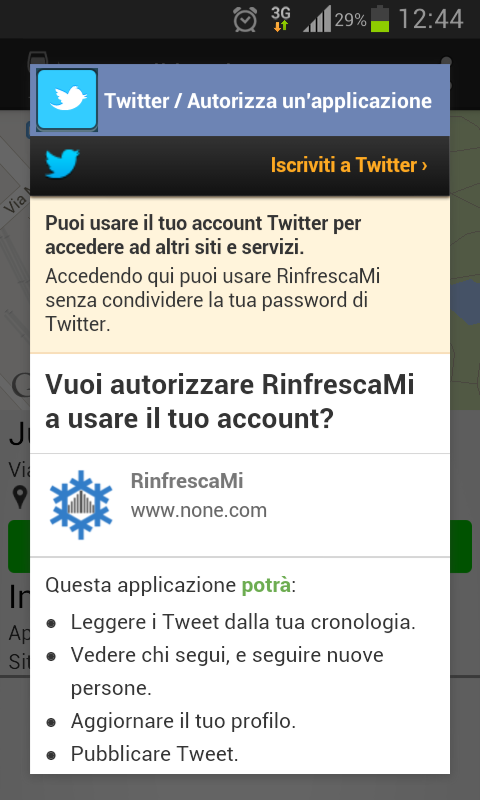This screenshot has height=800, width=480.
Task: Click the map location pin icon behind dialog
Action: (20, 497)
